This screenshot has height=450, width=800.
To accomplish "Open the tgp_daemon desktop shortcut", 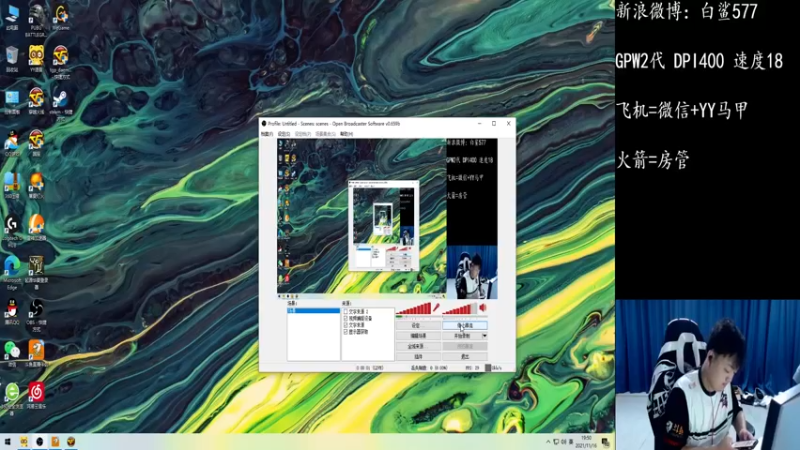I will pos(61,62).
